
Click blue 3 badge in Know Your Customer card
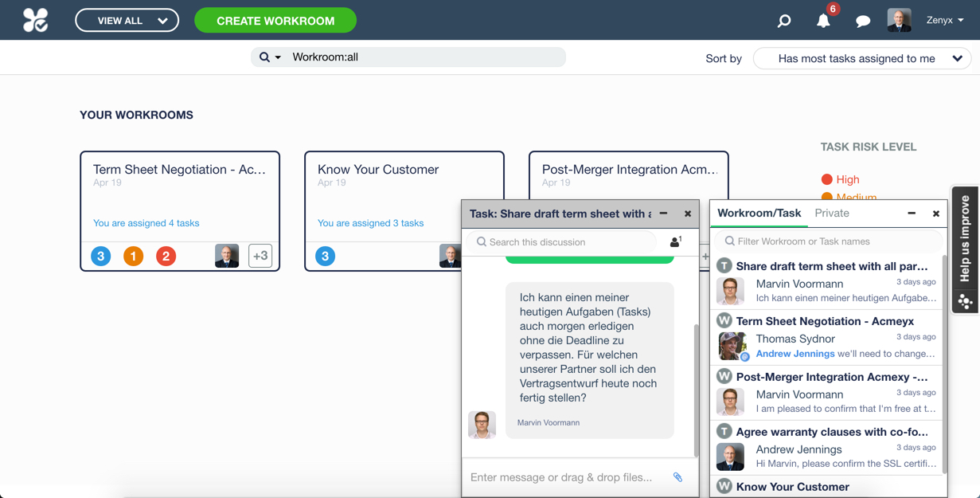click(326, 256)
